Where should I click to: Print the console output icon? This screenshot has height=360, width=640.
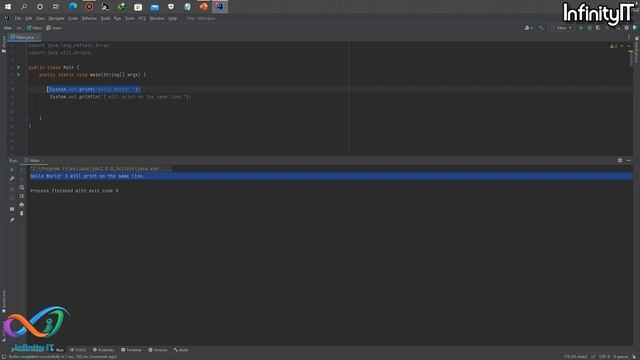point(22,204)
